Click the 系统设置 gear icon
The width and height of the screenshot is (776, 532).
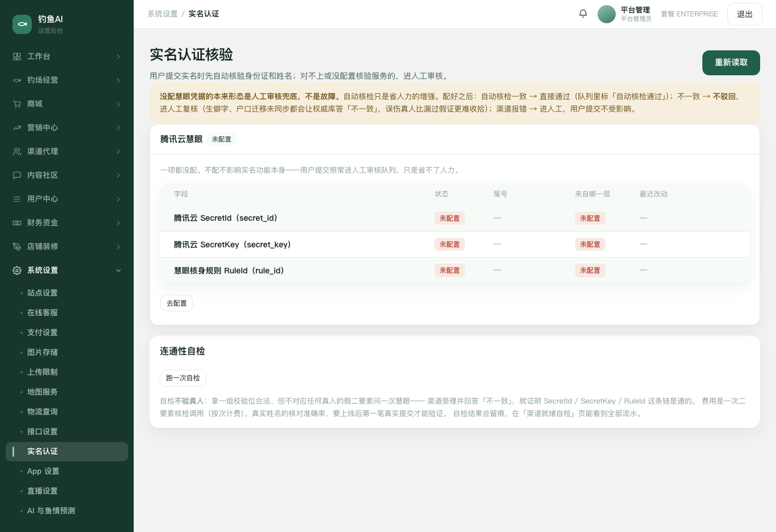pyautogui.click(x=17, y=271)
